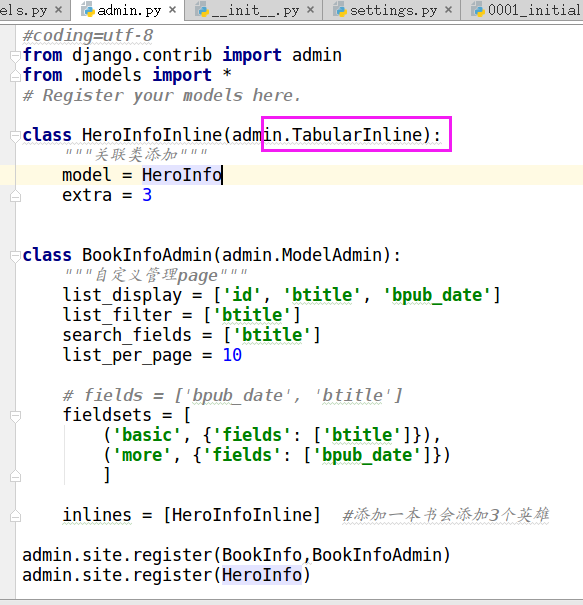This screenshot has width=583, height=605.
Task: Place cursor on '#coding=utf-8' comment
Action: (x=88, y=35)
